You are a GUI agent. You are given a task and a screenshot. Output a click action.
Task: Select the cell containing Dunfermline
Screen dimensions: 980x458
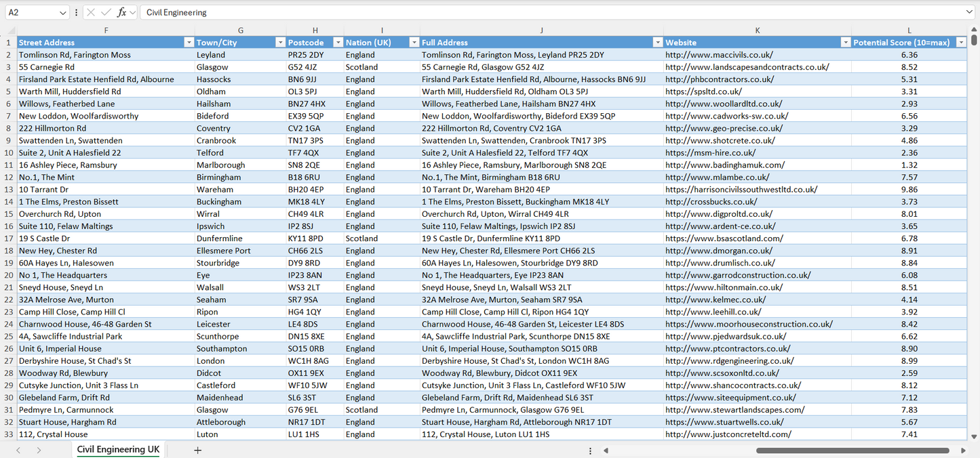pyautogui.click(x=241, y=238)
